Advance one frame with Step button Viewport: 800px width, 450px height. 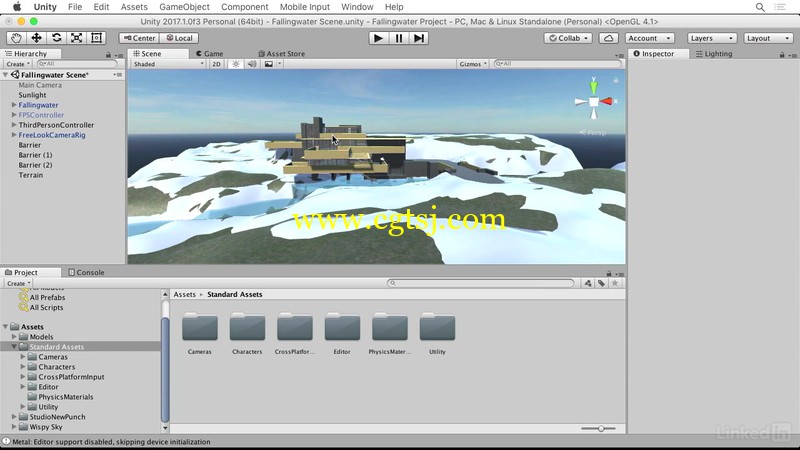tap(418, 38)
